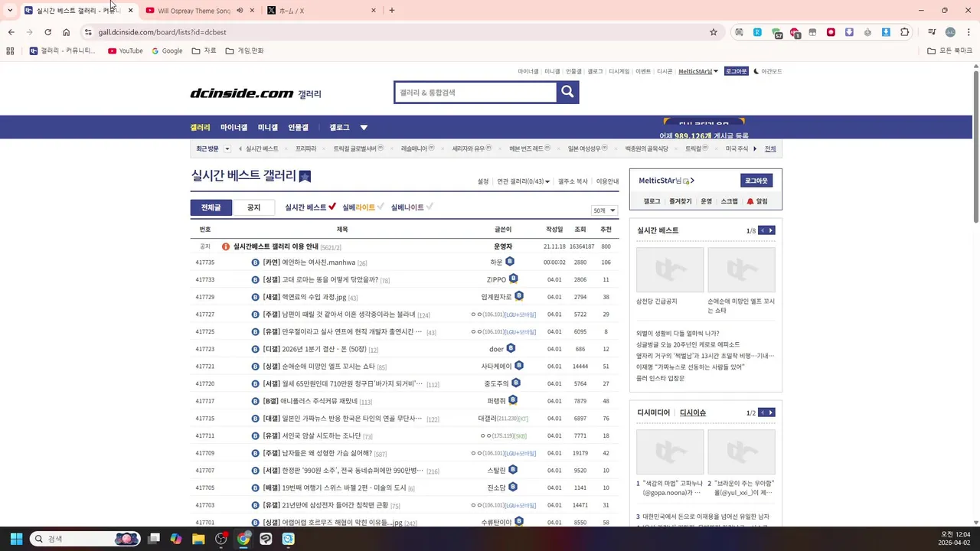980x551 pixels.
Task: Focus the 갤러리 & 통합검색 search field
Action: (x=475, y=92)
